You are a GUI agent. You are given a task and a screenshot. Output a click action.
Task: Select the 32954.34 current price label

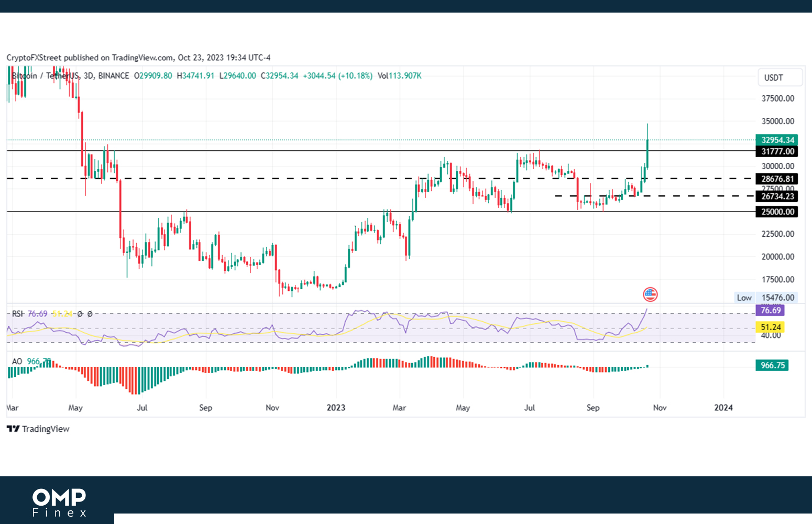(777, 140)
